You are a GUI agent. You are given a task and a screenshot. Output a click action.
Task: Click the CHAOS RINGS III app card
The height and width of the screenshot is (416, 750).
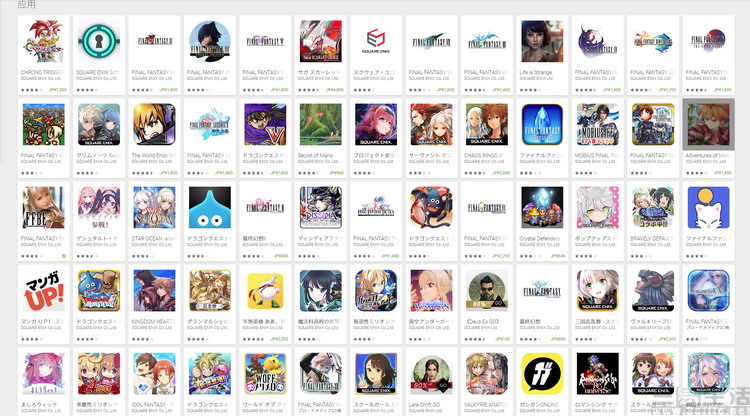click(486, 138)
